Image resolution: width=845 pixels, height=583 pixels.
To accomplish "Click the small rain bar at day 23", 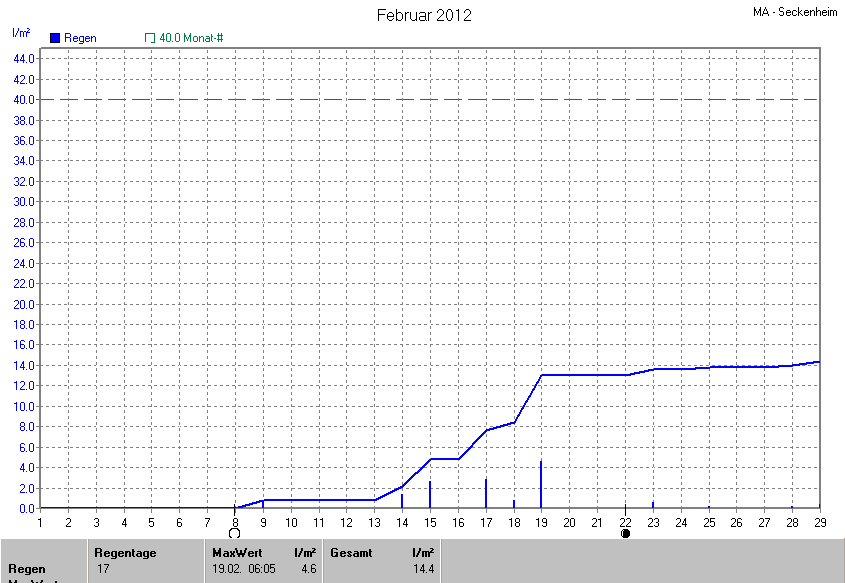I will tap(653, 505).
